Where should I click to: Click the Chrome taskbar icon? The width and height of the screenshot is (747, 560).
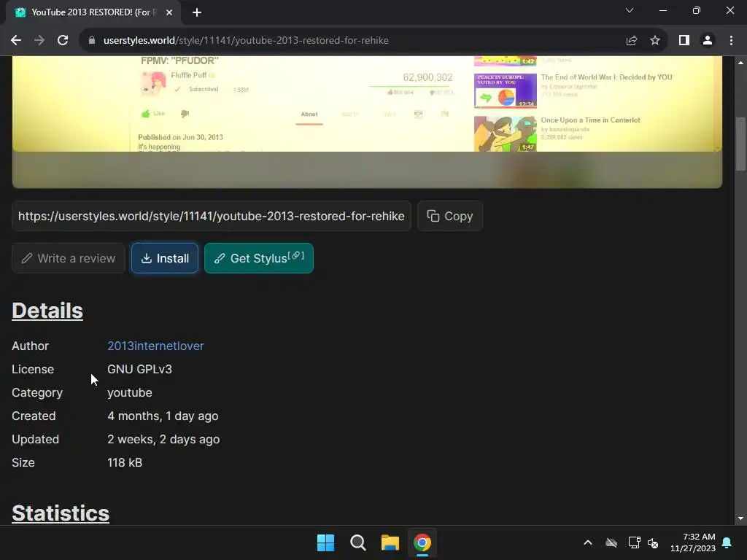point(422,542)
